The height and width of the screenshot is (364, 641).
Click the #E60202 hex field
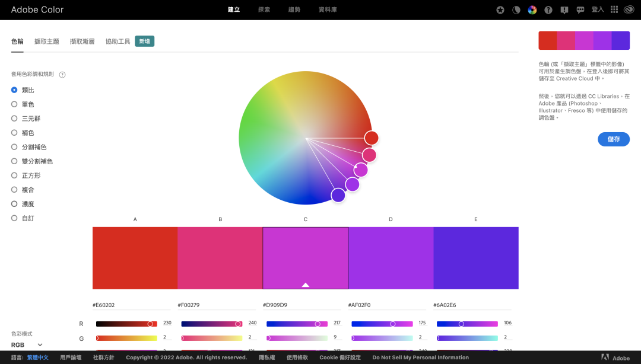132,305
